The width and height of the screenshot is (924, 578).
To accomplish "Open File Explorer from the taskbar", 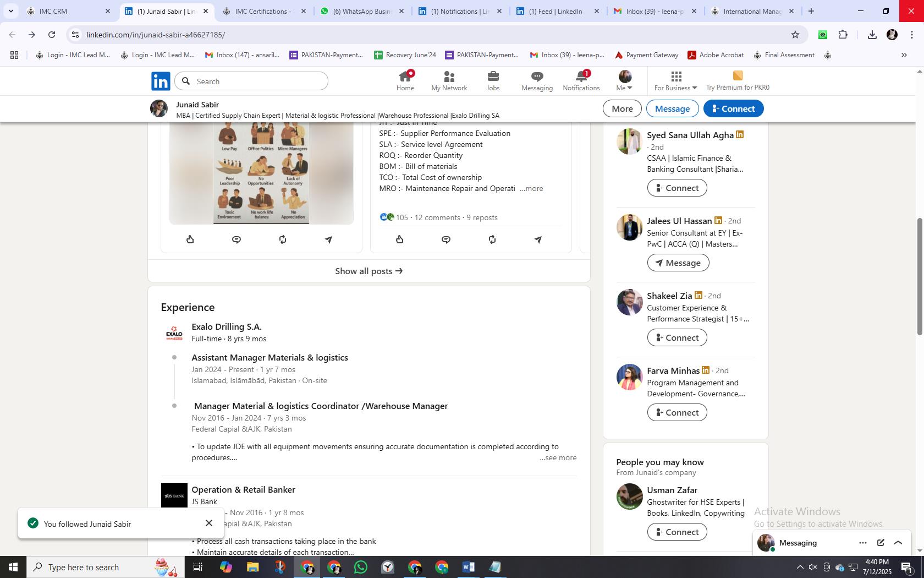I will (x=252, y=567).
